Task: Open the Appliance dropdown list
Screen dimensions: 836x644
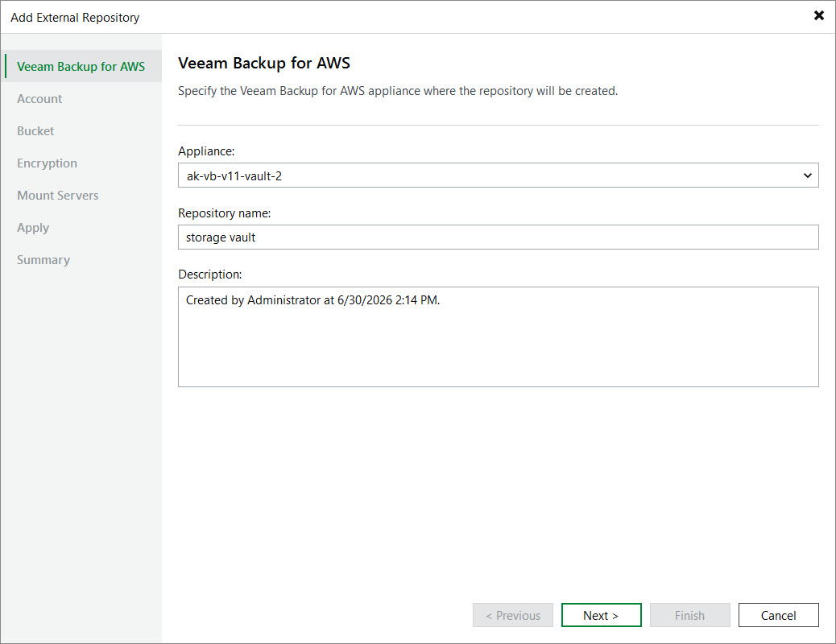Action: point(498,175)
